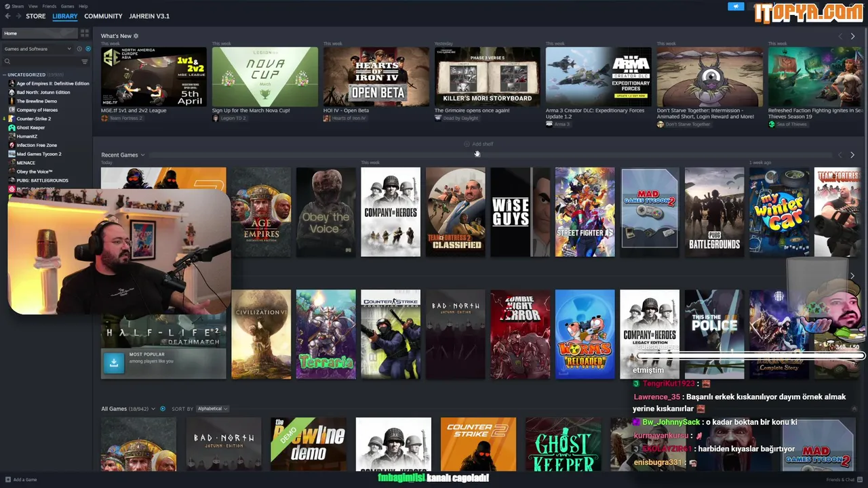The image size is (868, 488).
Task: Toggle ready-to-play filter in sidebar
Action: point(87,49)
